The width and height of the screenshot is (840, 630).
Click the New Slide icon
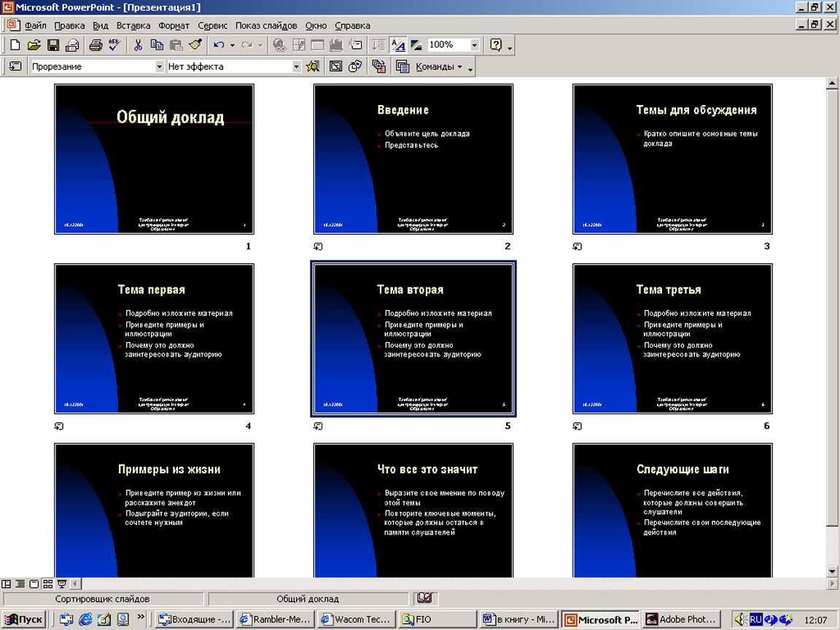tap(356, 45)
